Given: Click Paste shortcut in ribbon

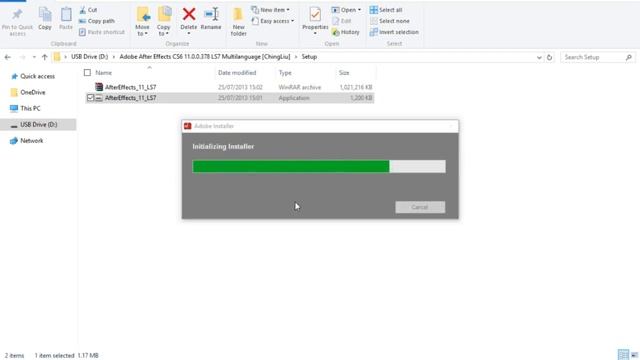Looking at the screenshot, I should point(102,32).
